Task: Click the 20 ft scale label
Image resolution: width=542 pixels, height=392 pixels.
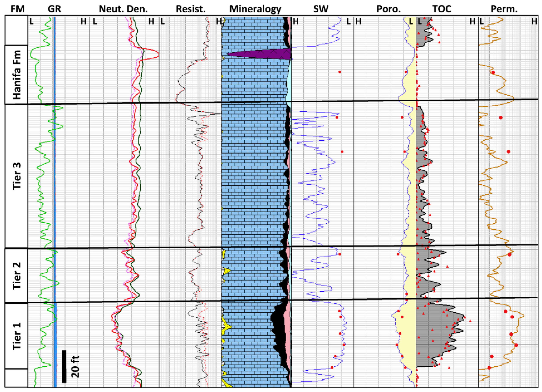Action: point(75,367)
